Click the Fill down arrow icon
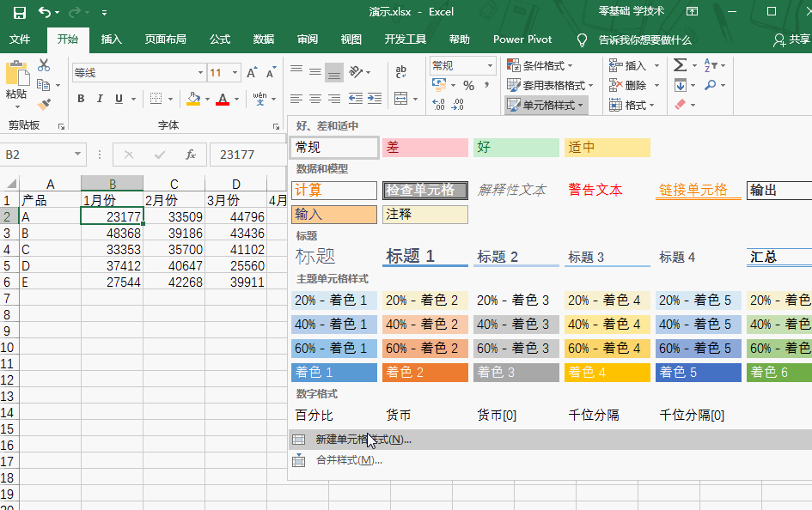The height and width of the screenshot is (510, 812). 681,85
